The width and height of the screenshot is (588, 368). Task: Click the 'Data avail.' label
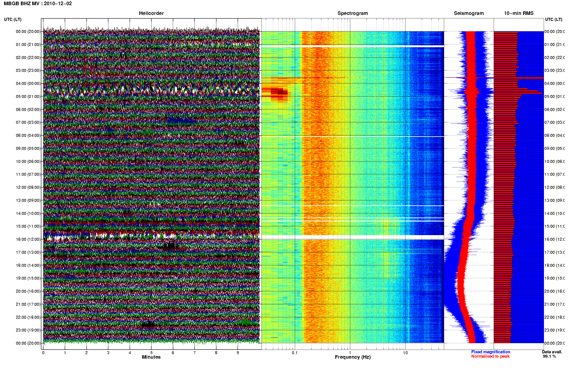[x=552, y=352]
